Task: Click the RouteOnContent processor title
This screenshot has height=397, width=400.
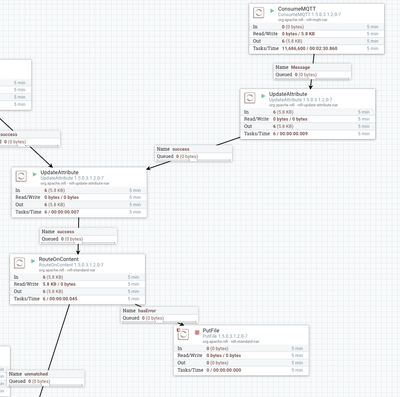Action: click(x=59, y=259)
